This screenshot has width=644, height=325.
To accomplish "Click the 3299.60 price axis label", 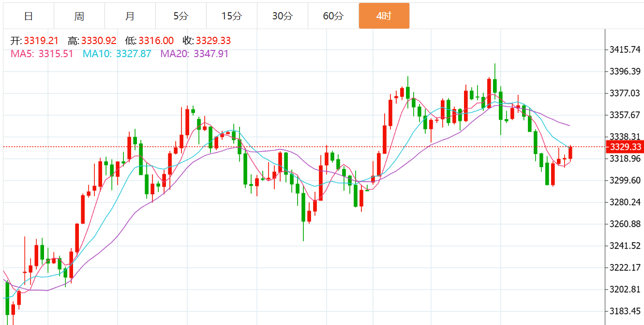I will 625,181.
